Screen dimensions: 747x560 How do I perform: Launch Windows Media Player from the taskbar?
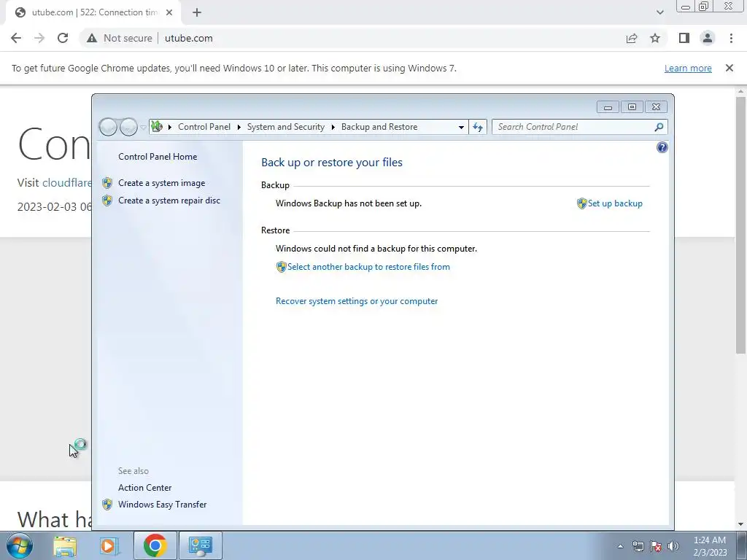tap(109, 545)
